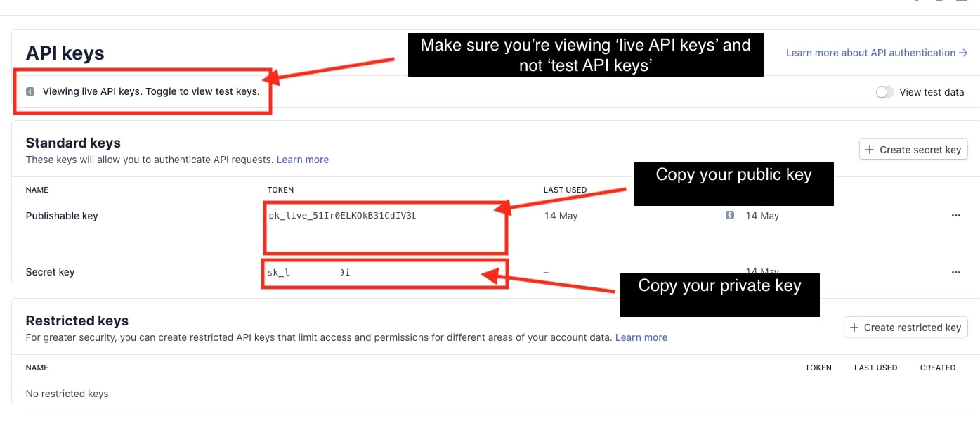This screenshot has width=980, height=440.
Task: Open Learn more link under Restricted keys
Action: click(x=641, y=337)
